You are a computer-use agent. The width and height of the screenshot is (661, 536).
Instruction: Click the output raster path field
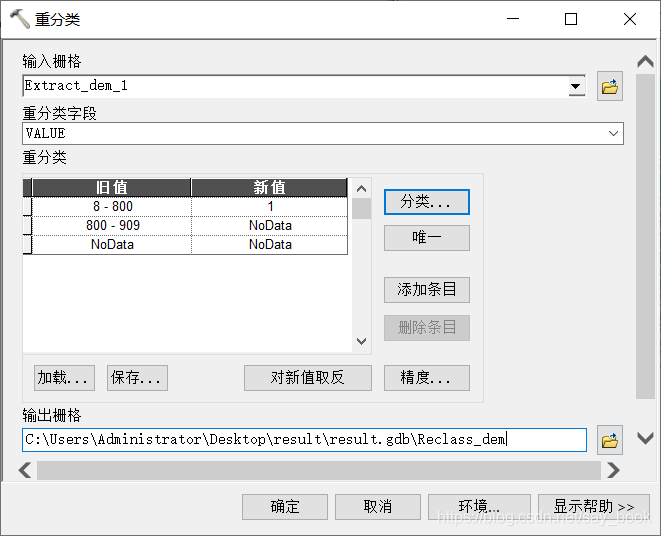[x=304, y=440]
